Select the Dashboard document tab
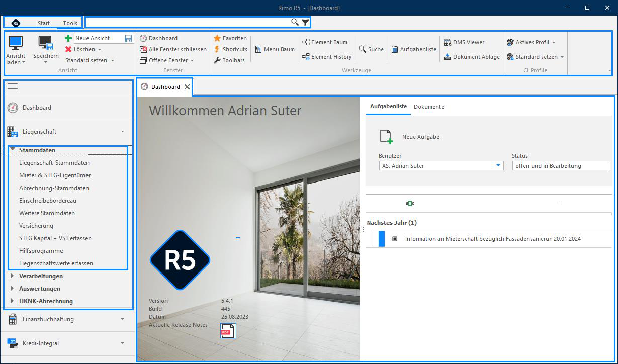 pyautogui.click(x=165, y=87)
